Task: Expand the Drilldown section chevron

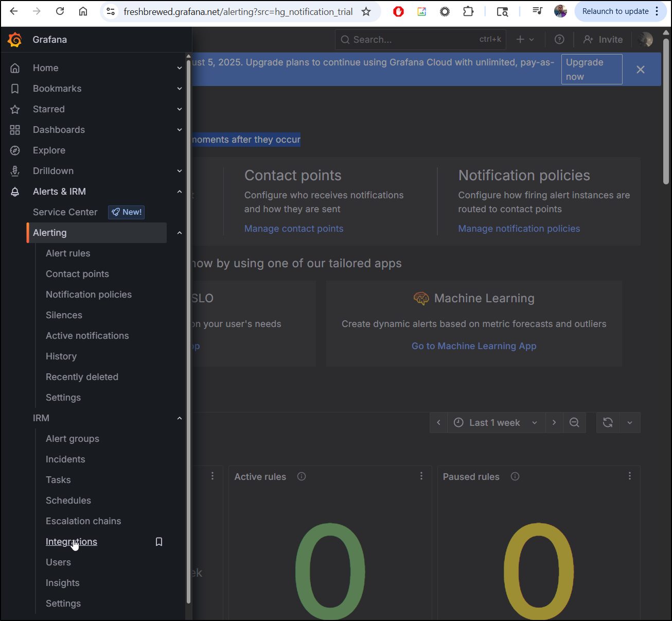Action: 180,171
